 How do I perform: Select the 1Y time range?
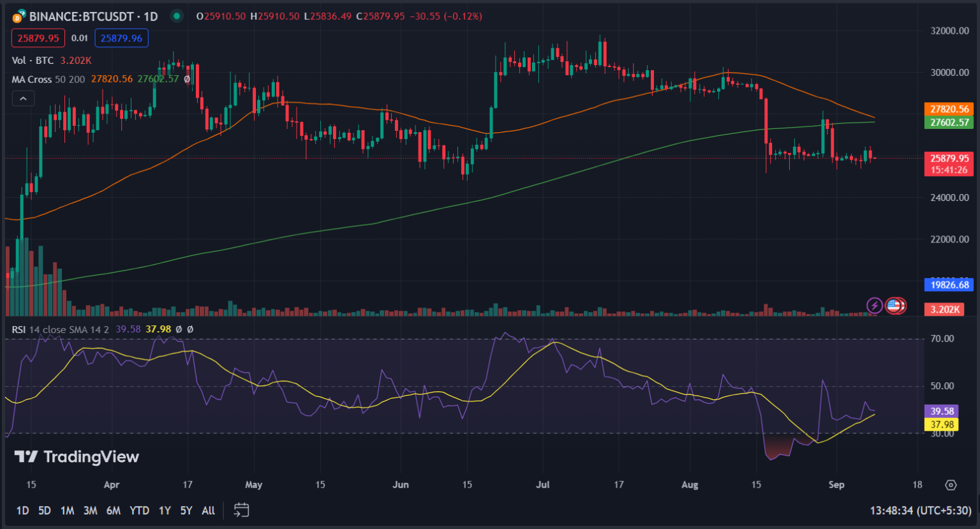pos(165,510)
